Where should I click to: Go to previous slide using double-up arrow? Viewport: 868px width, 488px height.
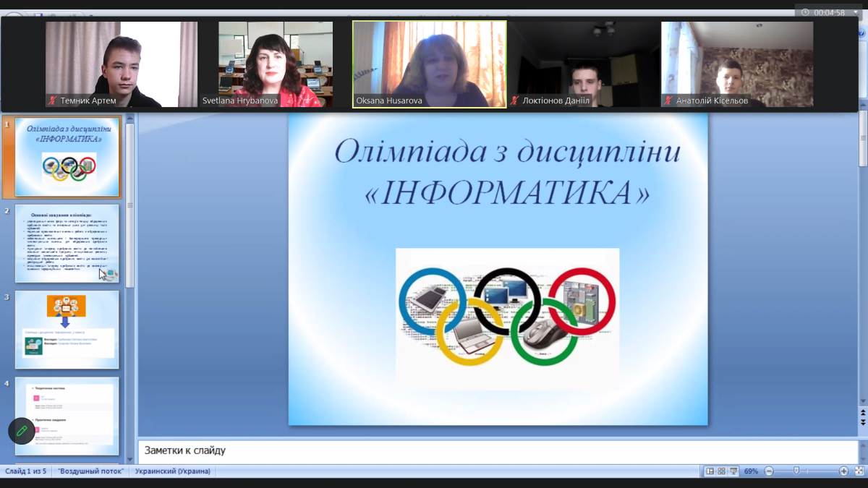[x=862, y=413]
